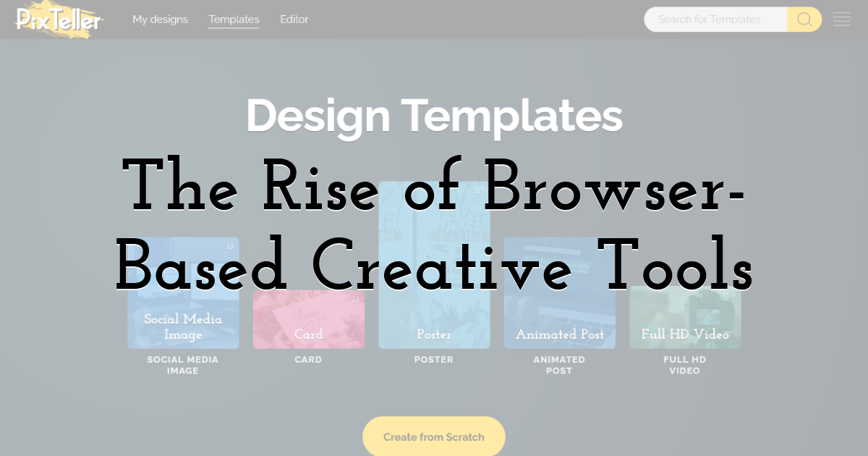Viewport: 868px width, 456px height.
Task: Select the CARD category label
Action: pyautogui.click(x=309, y=359)
